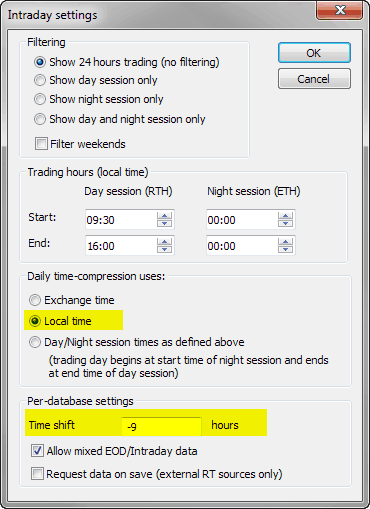370x509 pixels.
Task: Decrease Night session End time with down arrow
Action: tap(285, 249)
